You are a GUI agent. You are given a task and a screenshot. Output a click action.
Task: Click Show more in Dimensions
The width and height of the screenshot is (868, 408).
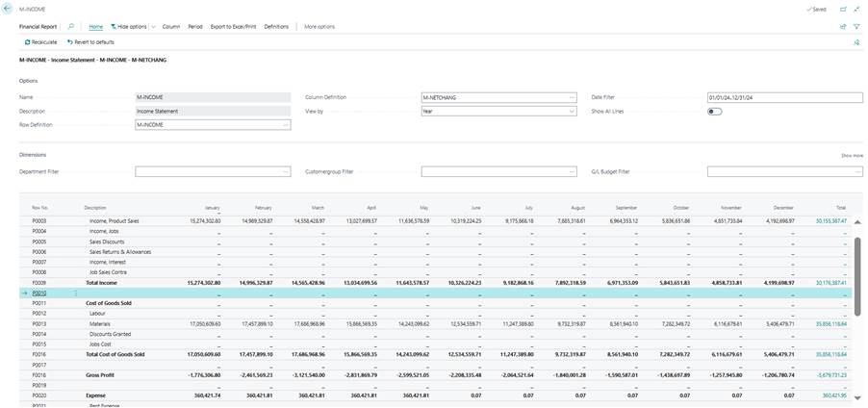[x=852, y=155]
